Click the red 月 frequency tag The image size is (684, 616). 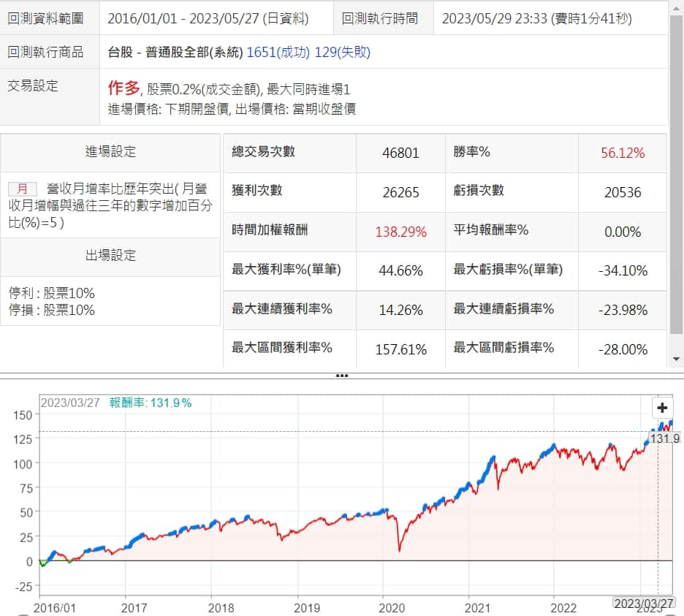coord(22,189)
